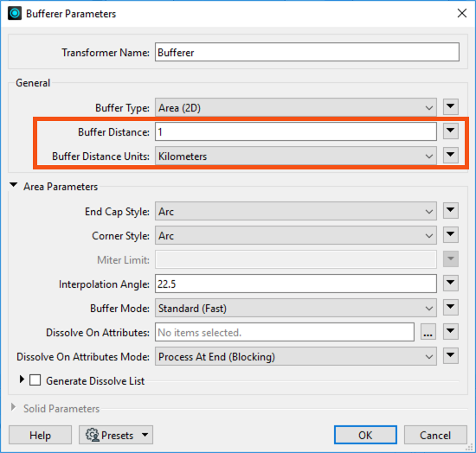This screenshot has height=453, width=476.
Task: Open the value options arrow beside Buffer Mode
Action: pos(451,308)
